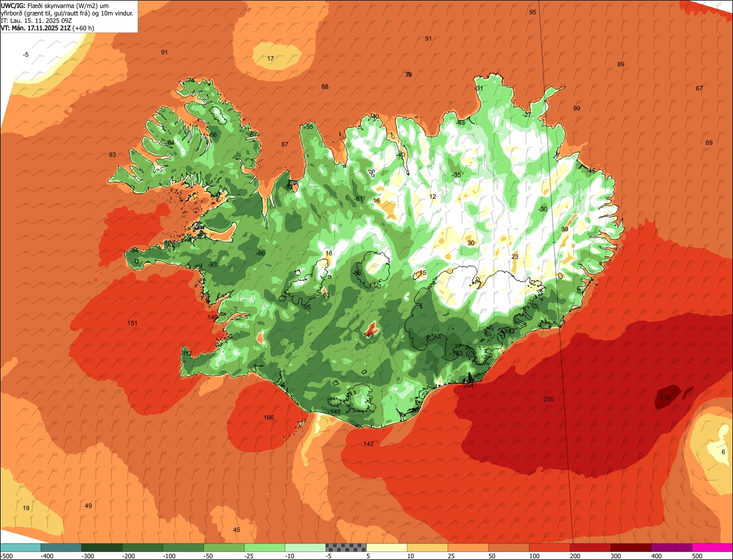
Task: Pick the red swatch from 200 to 300
Action: 589,547
